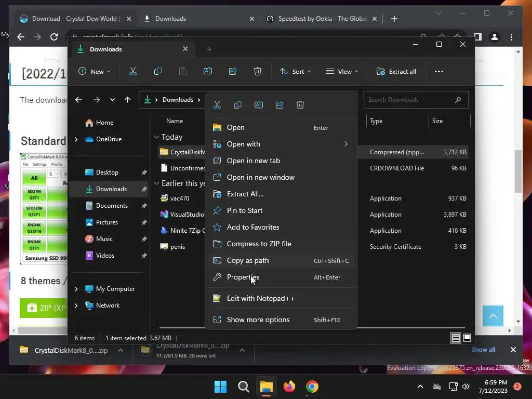This screenshot has width=532, height=399.
Task: Click the Copy icon in Explorer toolbar
Action: coord(158,71)
